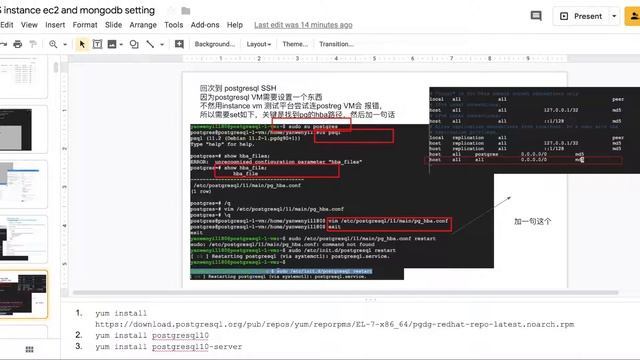Screen dimensions: 640x360
Task: Click the Print icon in the toolbar
Action: tap(18, 44)
